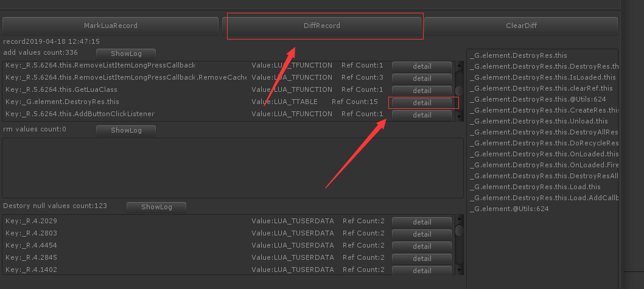Select the RemoveListItemLongPressCallback key row
Image resolution: width=644 pixels, height=289 pixels.
(229, 65)
